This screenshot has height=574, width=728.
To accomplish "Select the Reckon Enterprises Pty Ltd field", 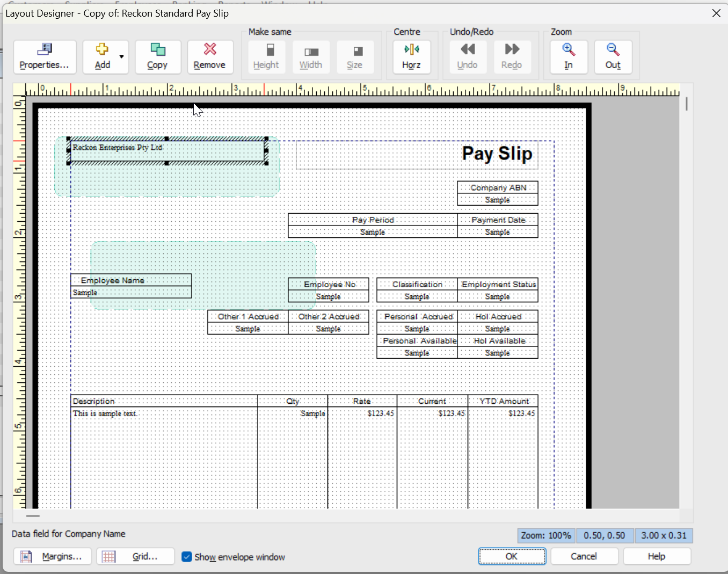I will pos(168,150).
